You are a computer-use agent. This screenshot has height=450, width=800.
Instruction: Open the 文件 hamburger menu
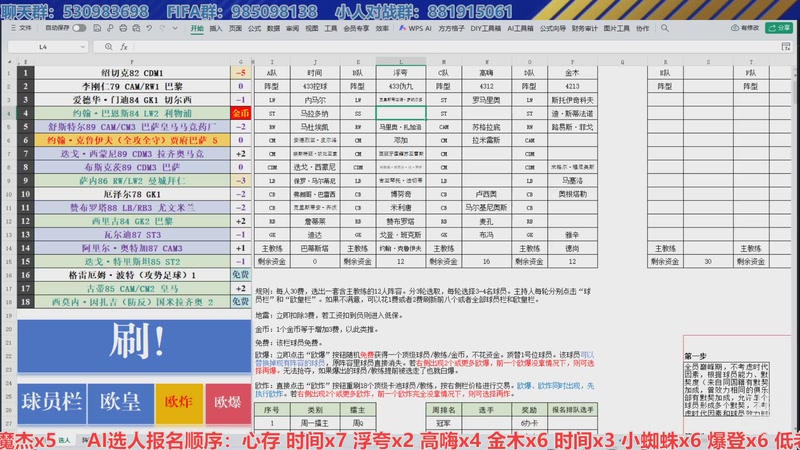21,28
